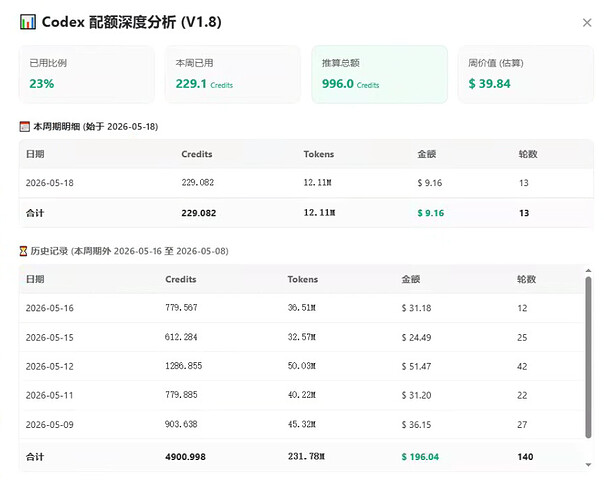Click the history table scrollbar up arrow
604x500 pixels.
tap(588, 270)
